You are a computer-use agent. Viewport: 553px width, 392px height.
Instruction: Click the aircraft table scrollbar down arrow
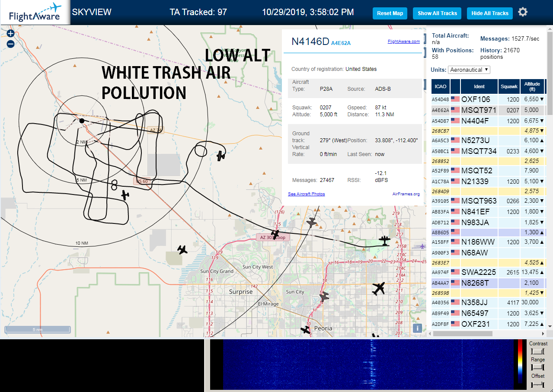pos(550,326)
